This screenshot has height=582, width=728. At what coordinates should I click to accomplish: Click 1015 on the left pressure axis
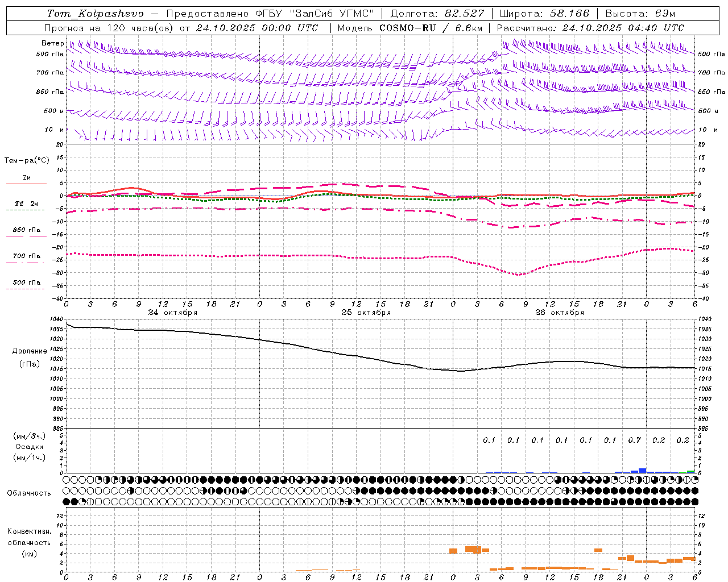point(56,369)
